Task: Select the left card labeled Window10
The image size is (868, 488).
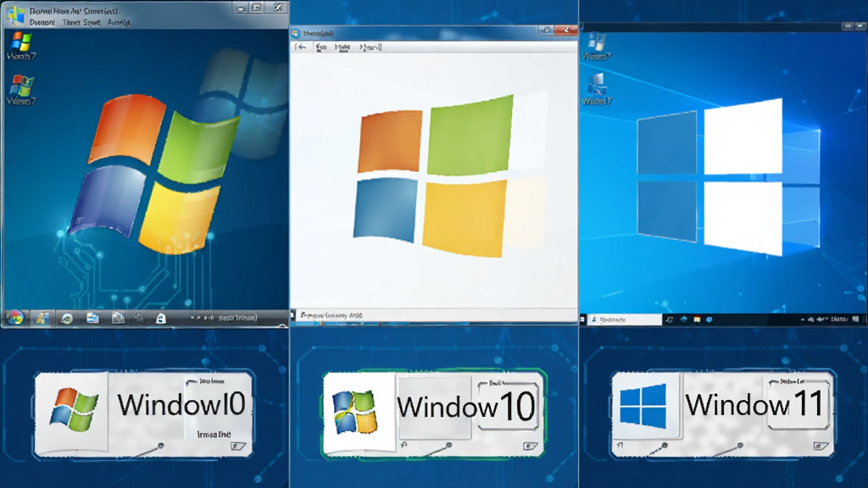Action: [x=143, y=413]
